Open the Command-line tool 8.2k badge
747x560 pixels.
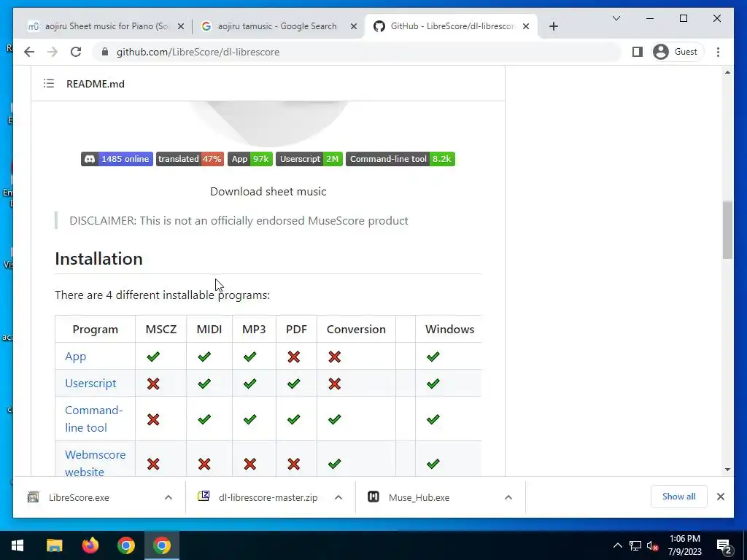[400, 159]
